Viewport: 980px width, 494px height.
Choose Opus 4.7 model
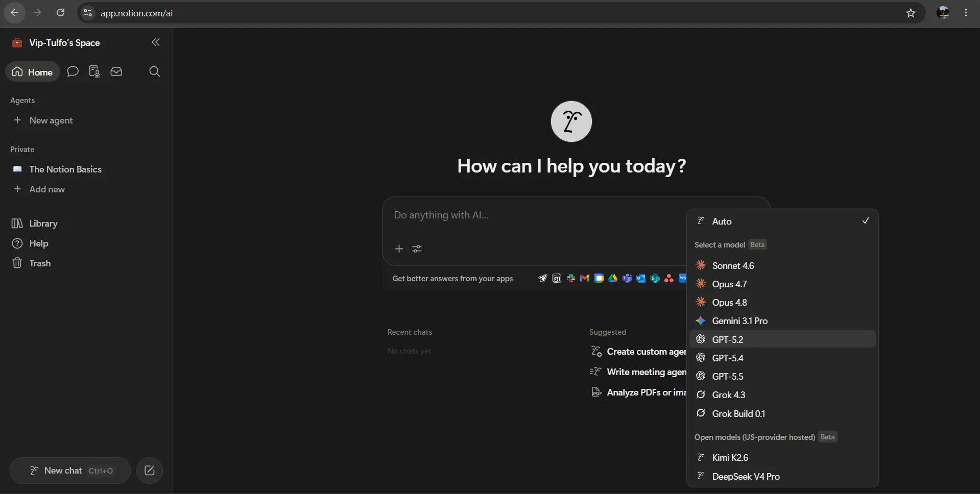pos(782,284)
